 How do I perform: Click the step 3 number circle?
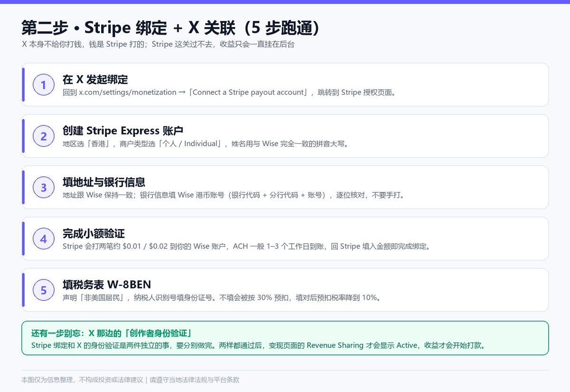(44, 188)
